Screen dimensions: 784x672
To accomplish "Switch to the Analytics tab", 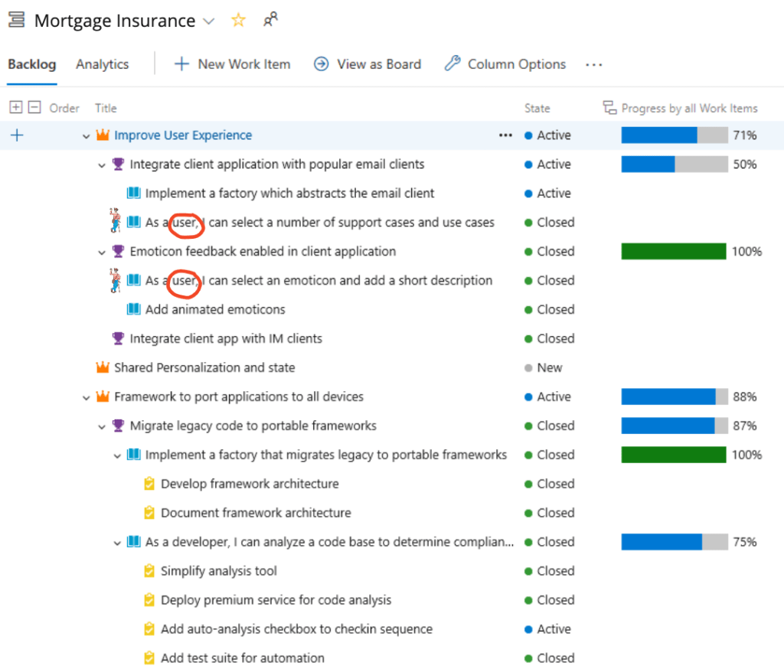I will click(102, 64).
